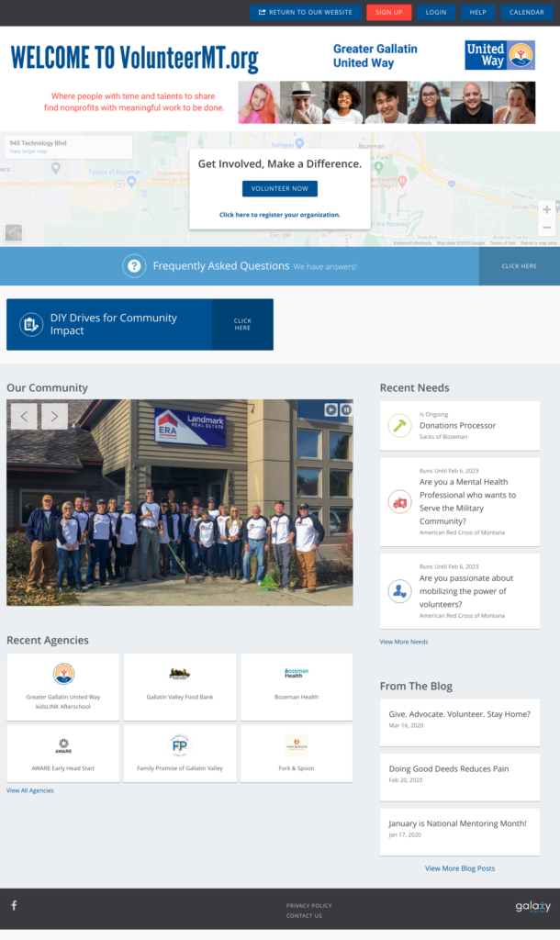This screenshot has height=940, width=560.
Task: Click the FAQ question mark icon
Action: 134,265
